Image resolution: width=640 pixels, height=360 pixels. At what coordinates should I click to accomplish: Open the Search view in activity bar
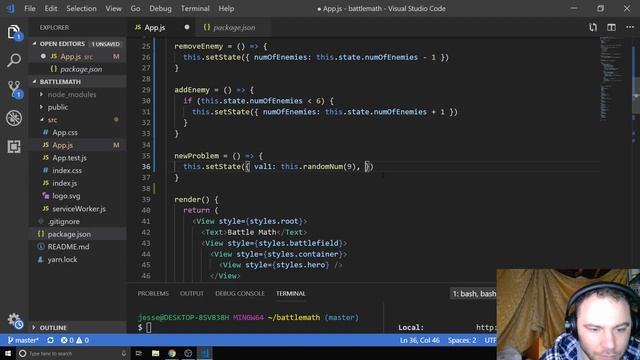14,60
